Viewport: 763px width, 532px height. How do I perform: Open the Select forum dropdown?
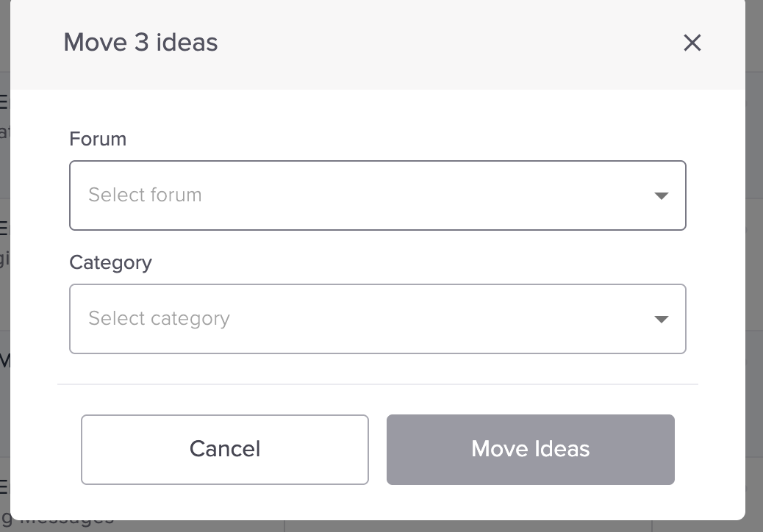point(378,195)
